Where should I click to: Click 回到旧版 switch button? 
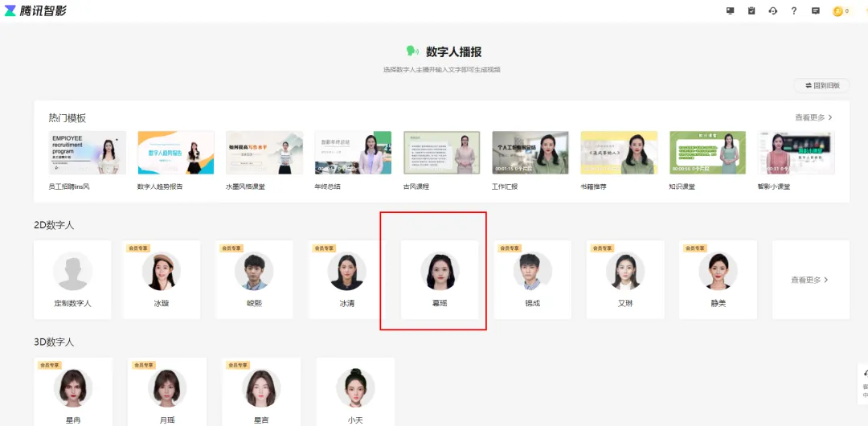pyautogui.click(x=821, y=85)
